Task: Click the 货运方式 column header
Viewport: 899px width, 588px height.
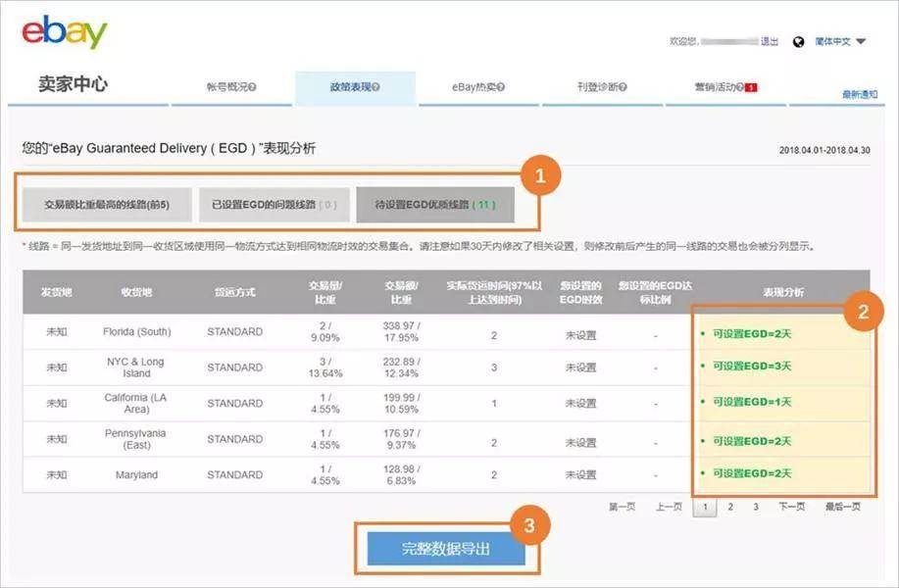Action: (235, 292)
